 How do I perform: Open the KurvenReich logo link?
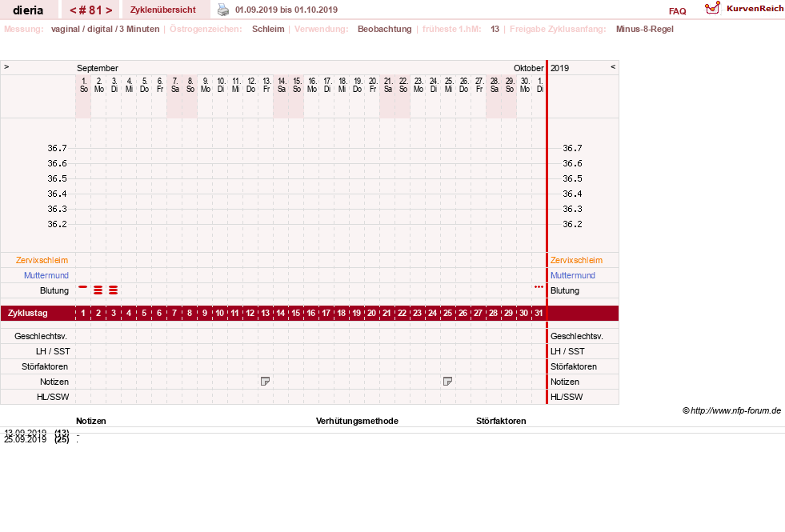tap(744, 9)
